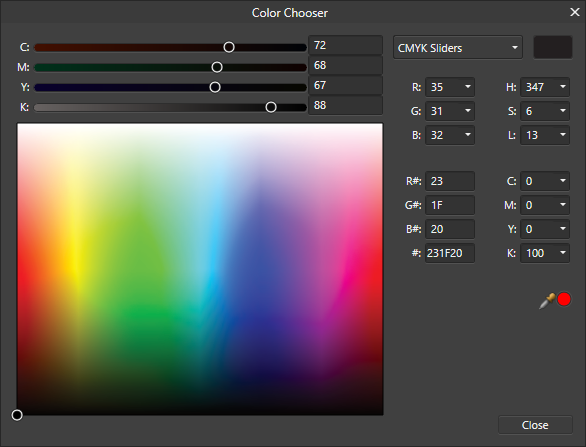Click the Magenta slider handle
586x447 pixels.
point(217,67)
